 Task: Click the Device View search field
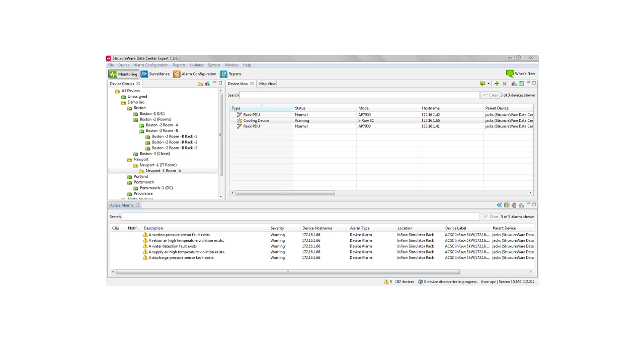click(359, 95)
